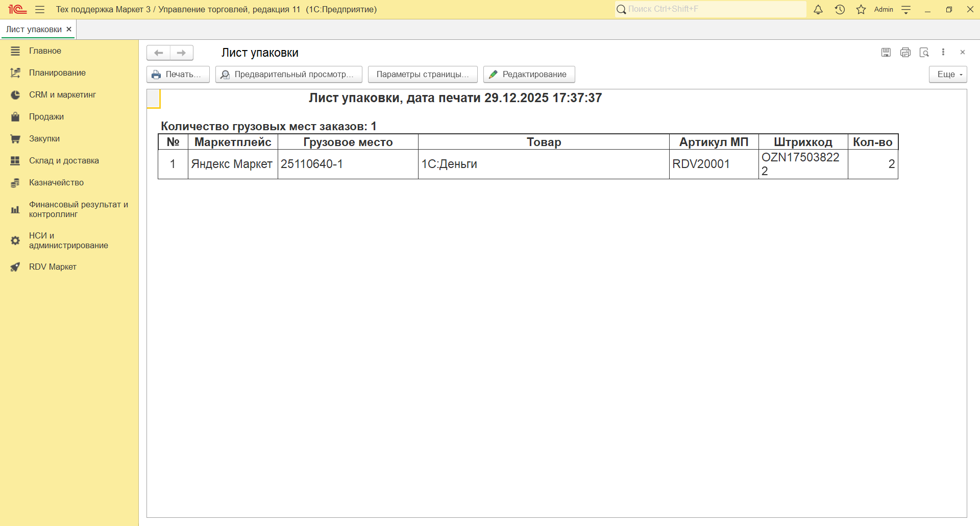Open Финансовый результат и контроллинг section

coord(69,209)
